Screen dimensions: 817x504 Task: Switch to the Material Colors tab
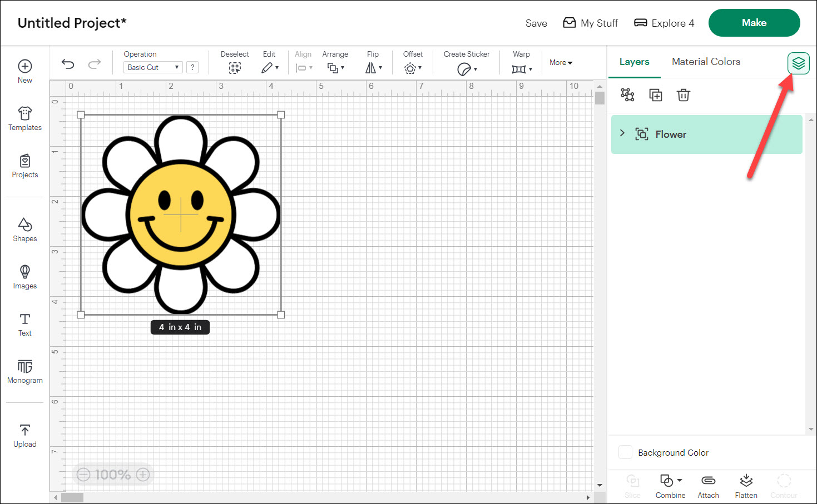pos(706,62)
